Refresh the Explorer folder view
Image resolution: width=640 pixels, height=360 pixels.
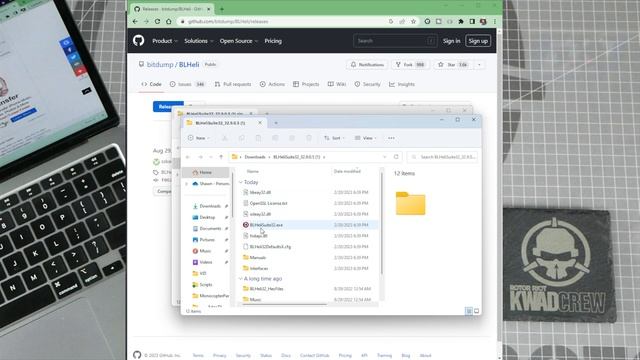396,157
